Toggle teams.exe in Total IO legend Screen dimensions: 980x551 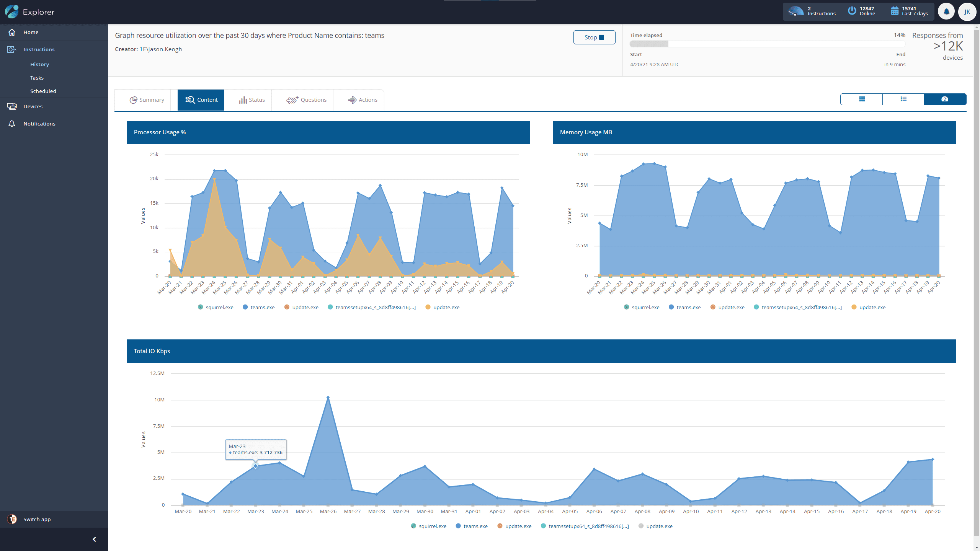pyautogui.click(x=472, y=526)
